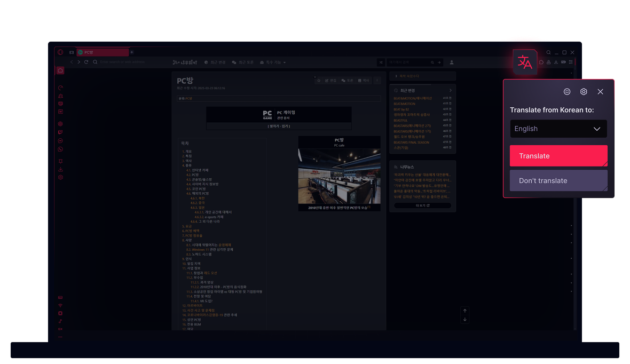Viewport: 630px width, 364px height.
Task: Expand the English target language dropdown
Action: (x=558, y=129)
